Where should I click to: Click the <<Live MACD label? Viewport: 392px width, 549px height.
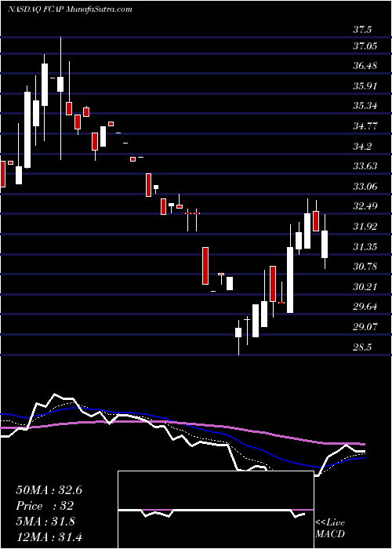pos(330,529)
